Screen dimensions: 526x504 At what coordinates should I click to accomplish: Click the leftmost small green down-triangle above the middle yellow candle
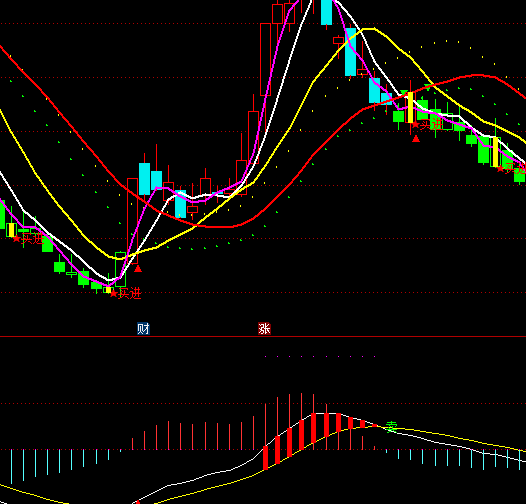pyautogui.click(x=404, y=92)
